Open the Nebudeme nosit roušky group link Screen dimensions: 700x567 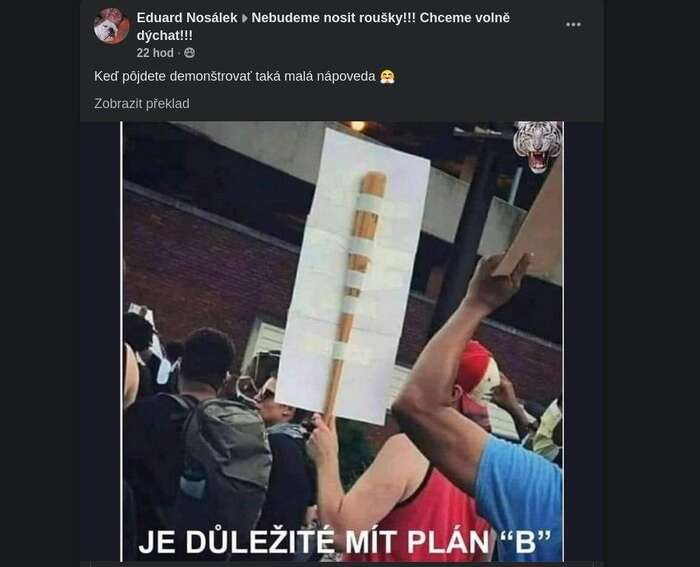click(323, 27)
